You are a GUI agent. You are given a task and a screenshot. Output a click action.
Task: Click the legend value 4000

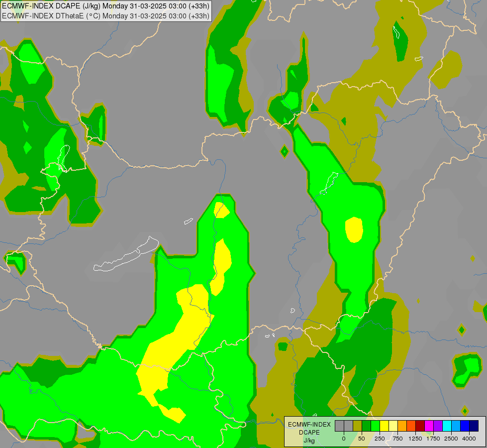(469, 439)
